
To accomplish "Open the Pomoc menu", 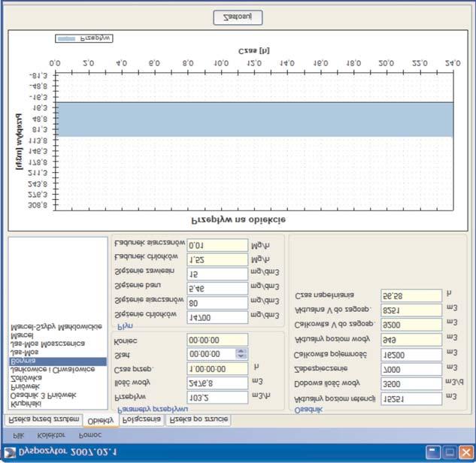I will (90, 435).
